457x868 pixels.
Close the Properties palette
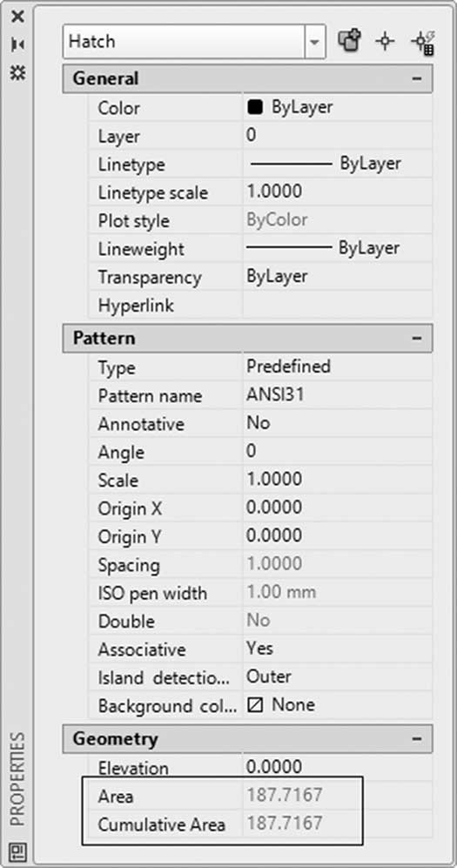[x=17, y=17]
